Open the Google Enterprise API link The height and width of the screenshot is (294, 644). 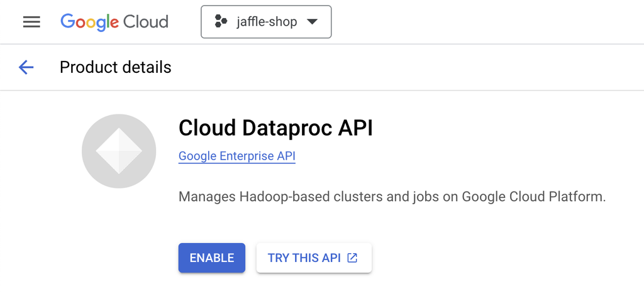pyautogui.click(x=237, y=156)
